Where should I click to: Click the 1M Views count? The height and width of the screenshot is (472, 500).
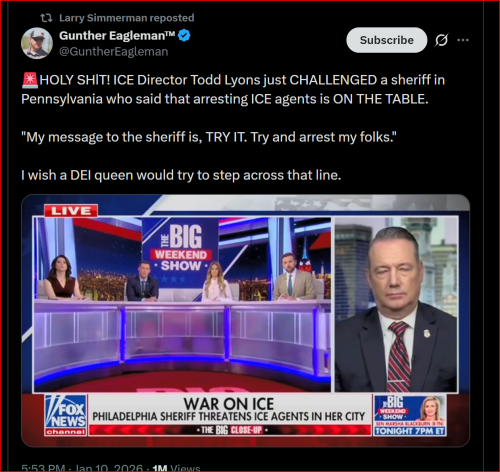tap(176, 468)
